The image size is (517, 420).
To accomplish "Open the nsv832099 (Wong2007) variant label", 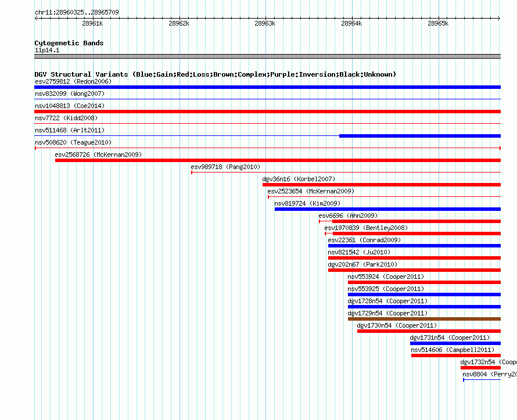I will coord(70,94).
